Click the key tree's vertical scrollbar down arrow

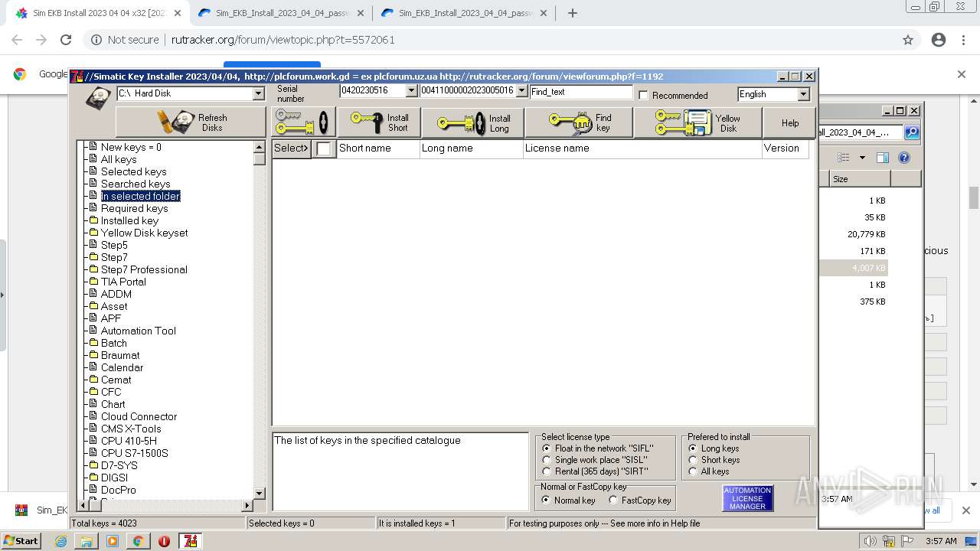[259, 494]
